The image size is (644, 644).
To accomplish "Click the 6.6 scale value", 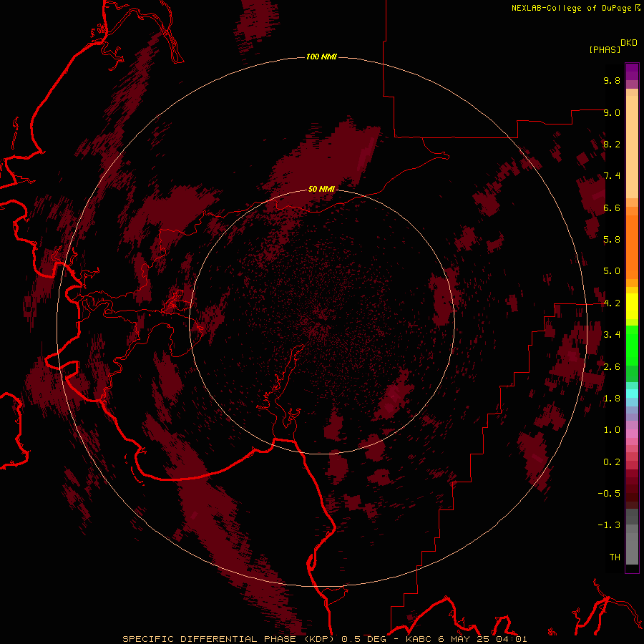I will [x=612, y=208].
